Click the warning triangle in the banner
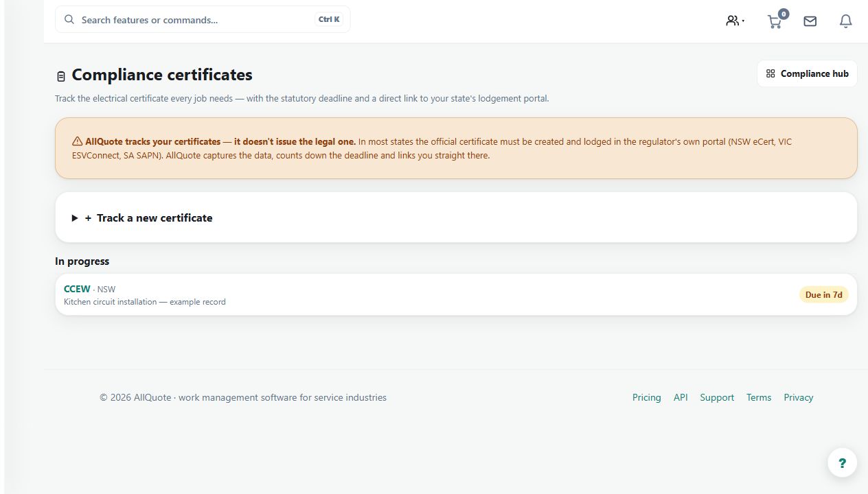The image size is (868, 494). 77,141
